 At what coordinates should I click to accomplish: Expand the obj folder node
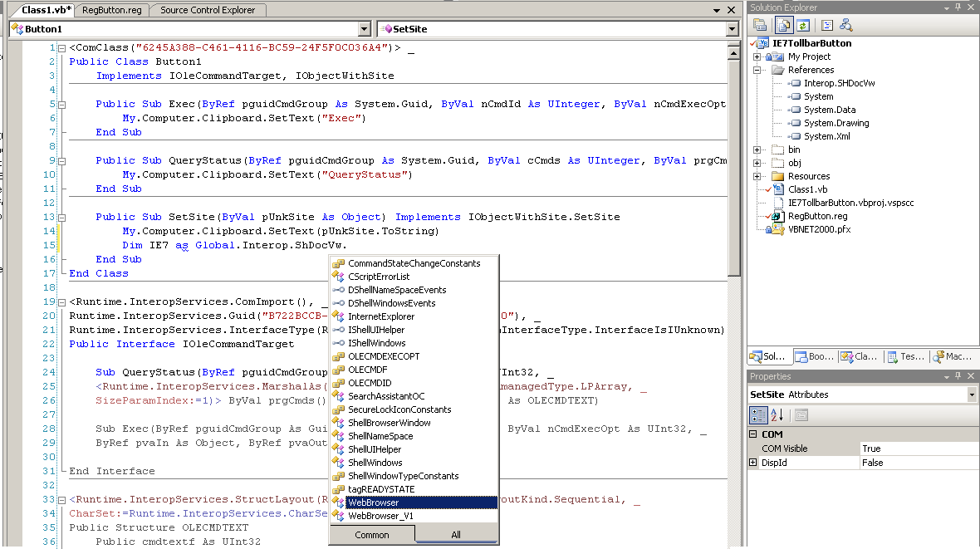(757, 163)
